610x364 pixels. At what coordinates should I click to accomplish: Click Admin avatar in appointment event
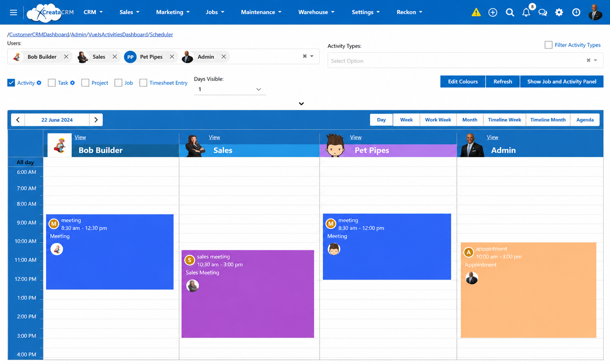[x=472, y=278]
